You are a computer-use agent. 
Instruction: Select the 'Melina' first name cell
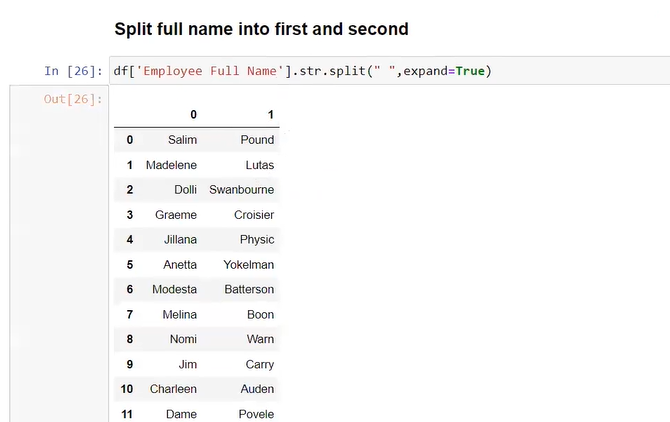pos(179,315)
